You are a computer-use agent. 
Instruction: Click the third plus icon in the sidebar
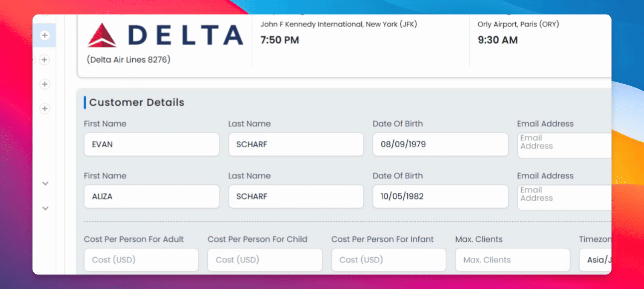[x=45, y=84]
